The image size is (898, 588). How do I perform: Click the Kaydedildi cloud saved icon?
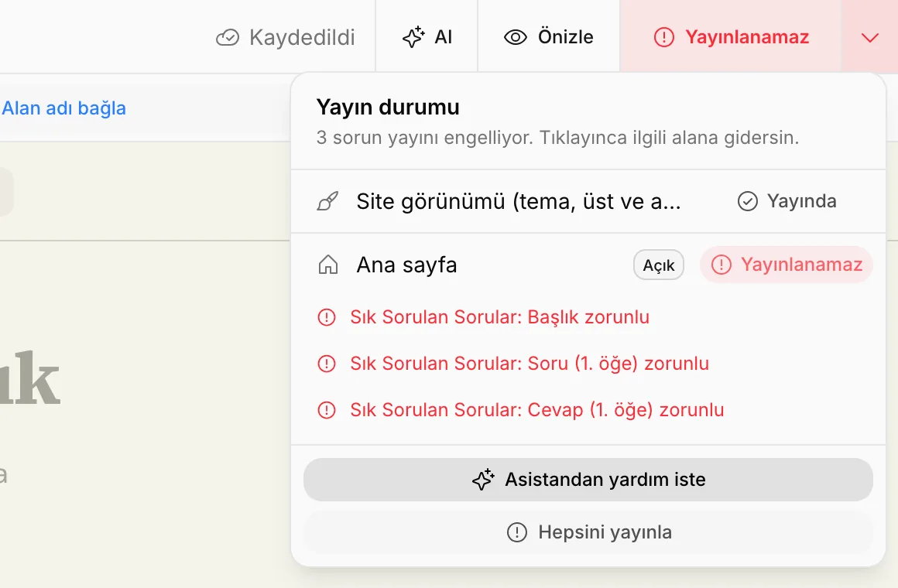(x=228, y=38)
